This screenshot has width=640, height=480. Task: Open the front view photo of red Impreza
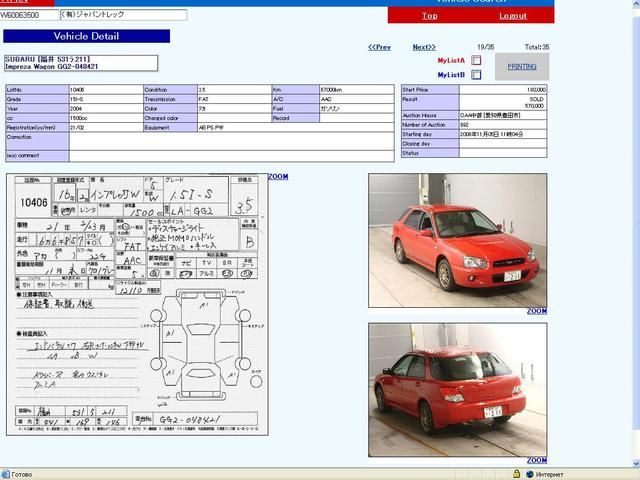(458, 240)
